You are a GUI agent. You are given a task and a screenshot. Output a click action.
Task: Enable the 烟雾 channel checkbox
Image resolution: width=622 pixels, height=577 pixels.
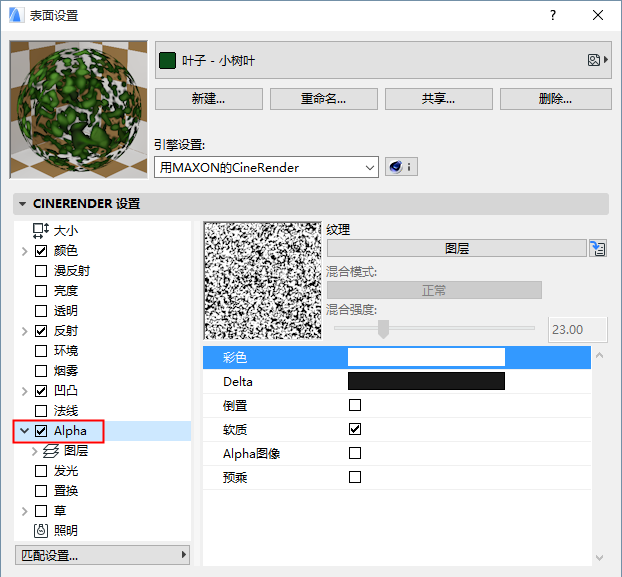click(x=41, y=371)
